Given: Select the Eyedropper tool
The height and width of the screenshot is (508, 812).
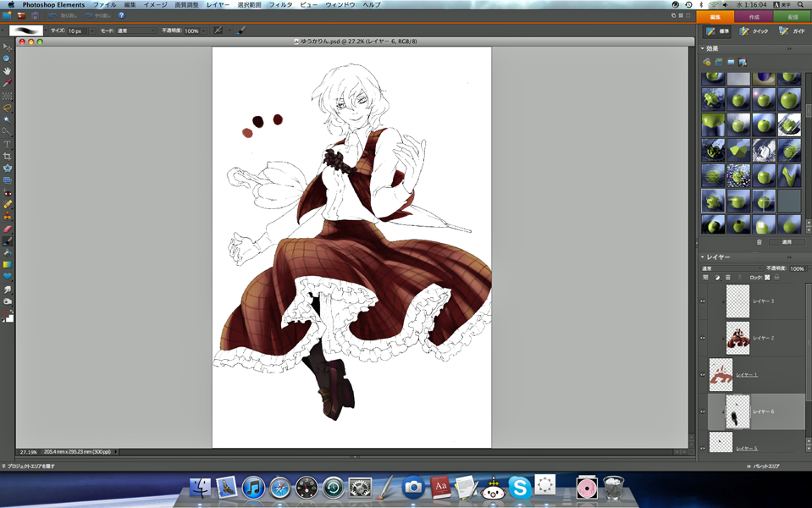Looking at the screenshot, I should point(8,83).
